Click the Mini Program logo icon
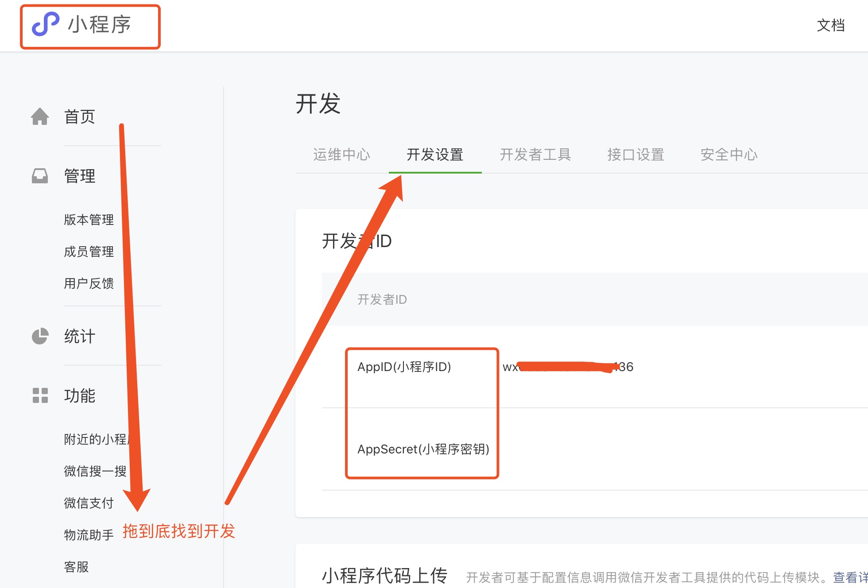 tap(45, 24)
